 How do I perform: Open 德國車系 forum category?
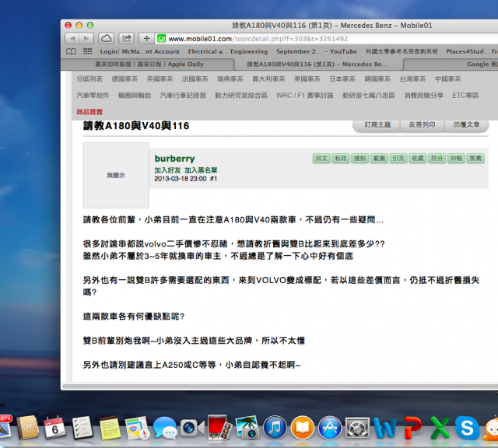pos(124,79)
